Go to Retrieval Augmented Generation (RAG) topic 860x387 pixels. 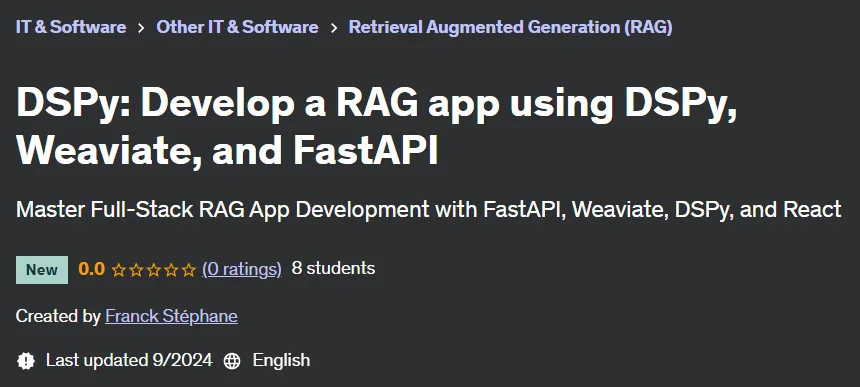[510, 27]
